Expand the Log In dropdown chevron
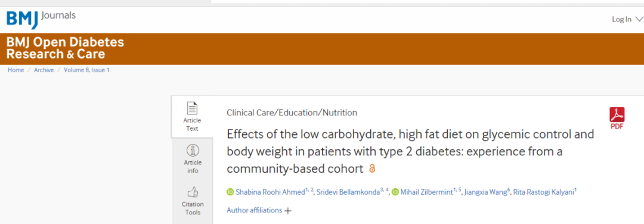This screenshot has width=644, height=224. [x=639, y=19]
